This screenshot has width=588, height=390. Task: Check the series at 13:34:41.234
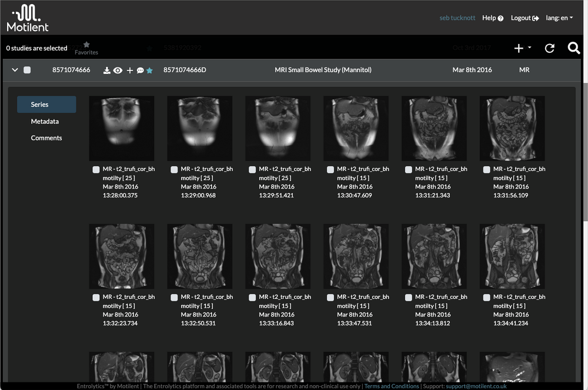(x=487, y=297)
